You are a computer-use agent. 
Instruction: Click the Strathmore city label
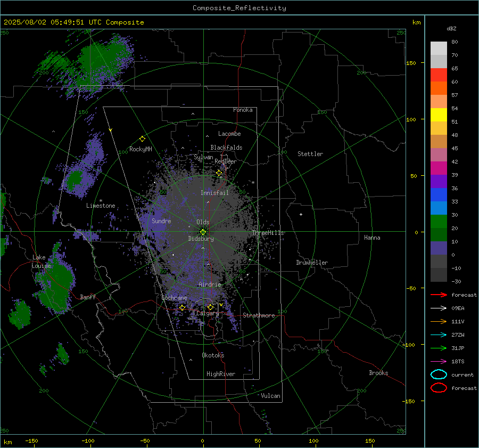pos(259,315)
